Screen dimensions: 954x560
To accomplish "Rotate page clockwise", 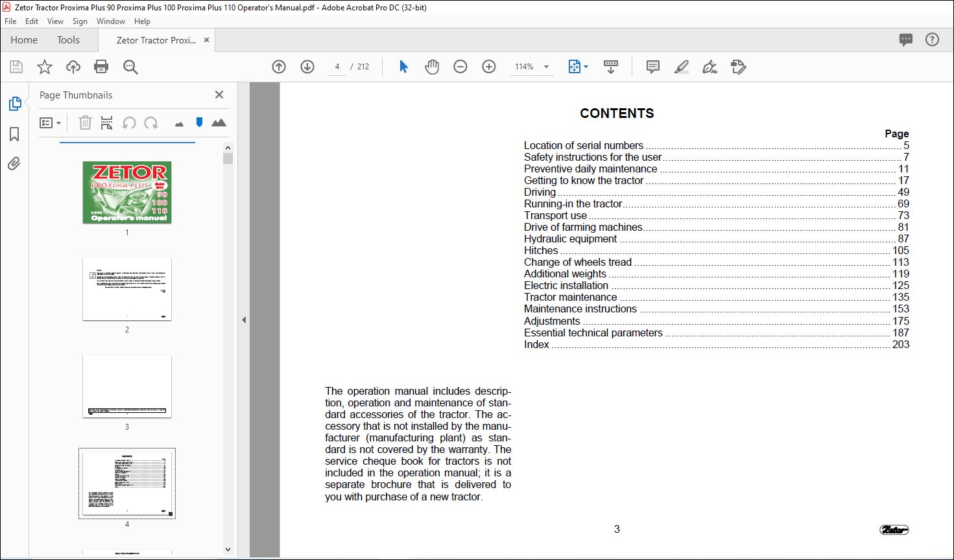I will (x=151, y=122).
